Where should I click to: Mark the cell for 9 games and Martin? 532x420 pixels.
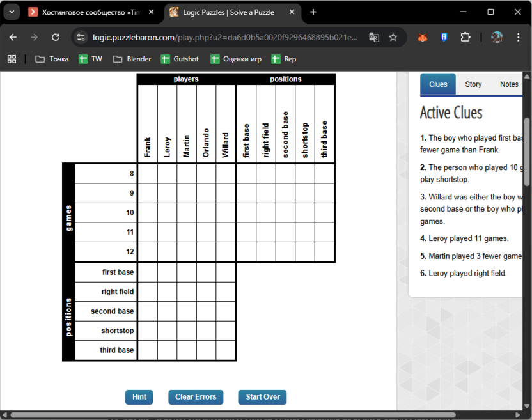(187, 193)
